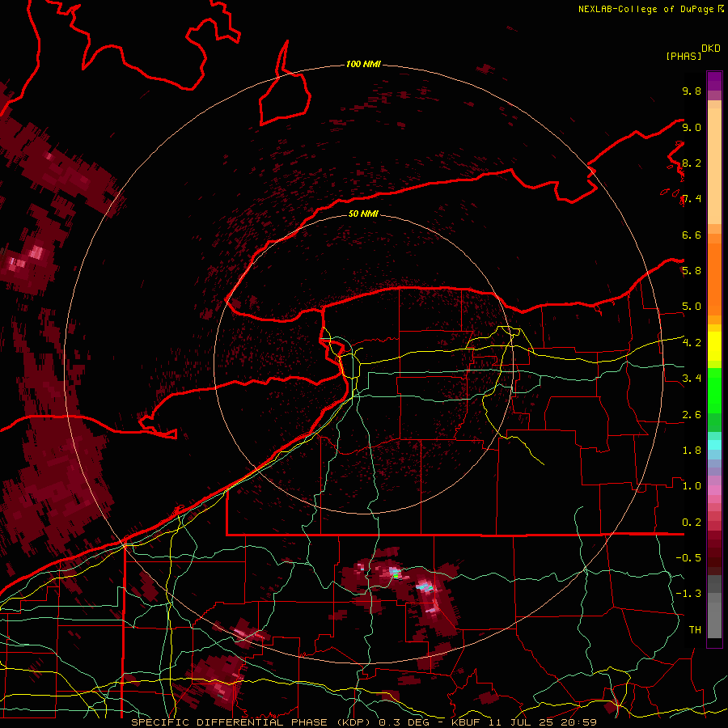
Task: Click the 6.6 scale value
Action: (692, 235)
